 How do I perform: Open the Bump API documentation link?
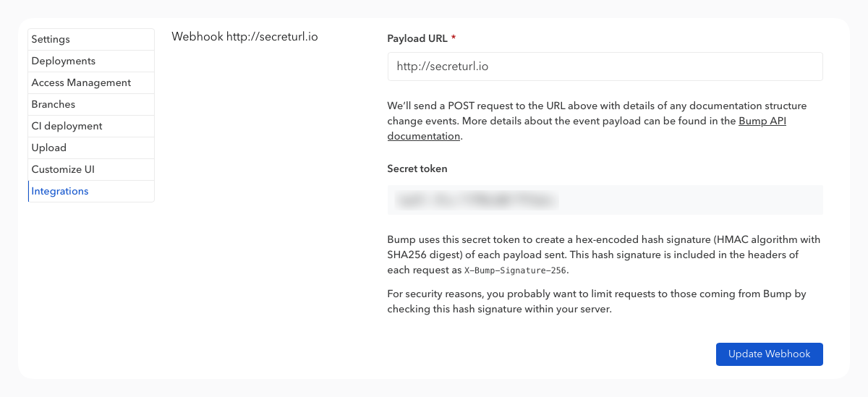762,121
